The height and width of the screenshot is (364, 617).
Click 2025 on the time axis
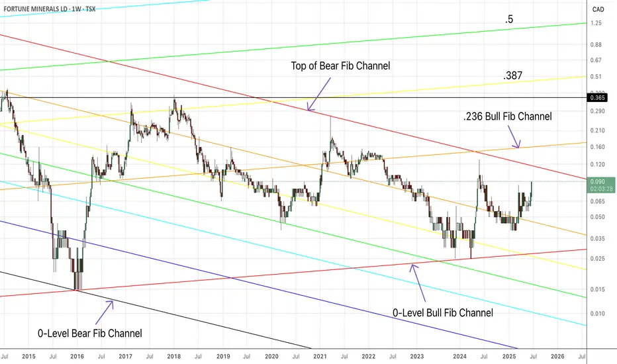click(x=509, y=357)
